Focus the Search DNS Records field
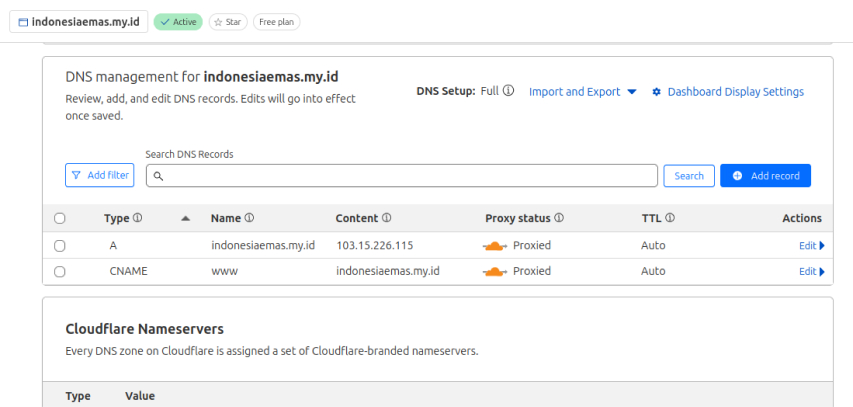Screen dimensions: 853x407 pos(402,176)
